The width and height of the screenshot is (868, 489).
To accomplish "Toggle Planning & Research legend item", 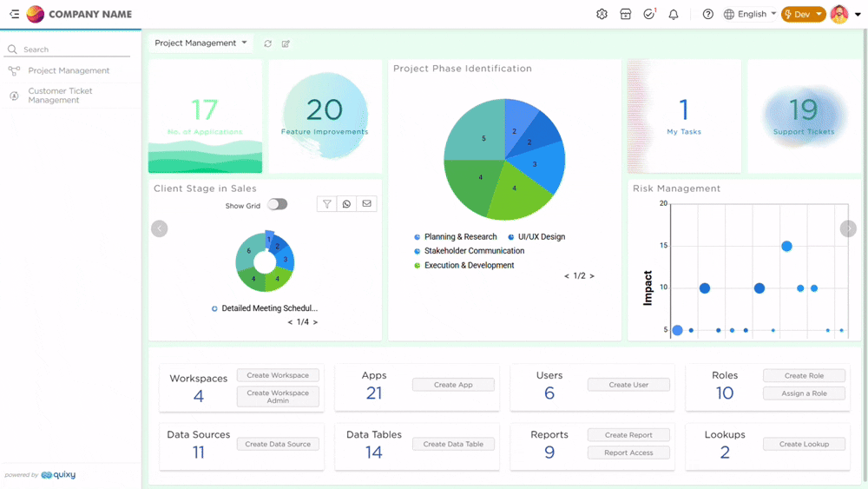I will tap(459, 237).
